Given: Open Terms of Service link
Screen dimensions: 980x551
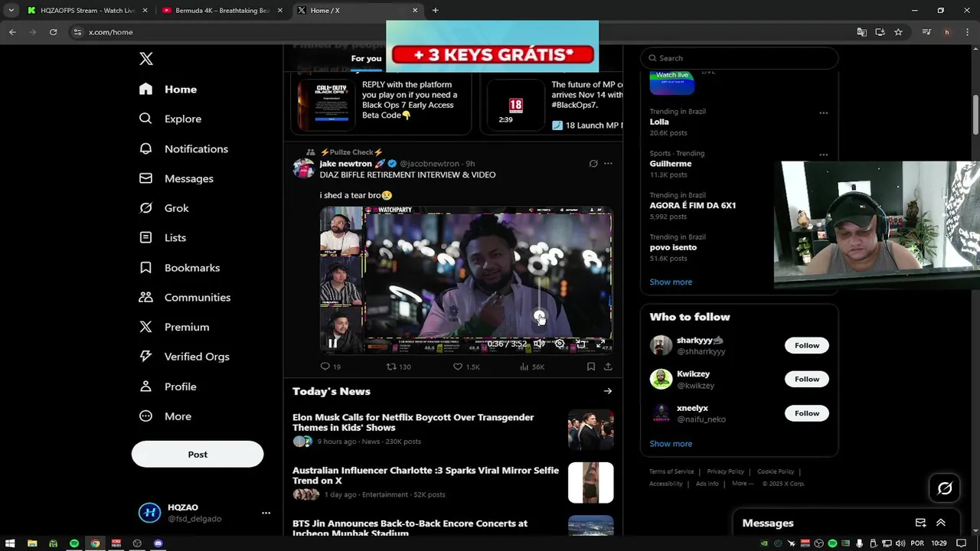Looking at the screenshot, I should [671, 471].
